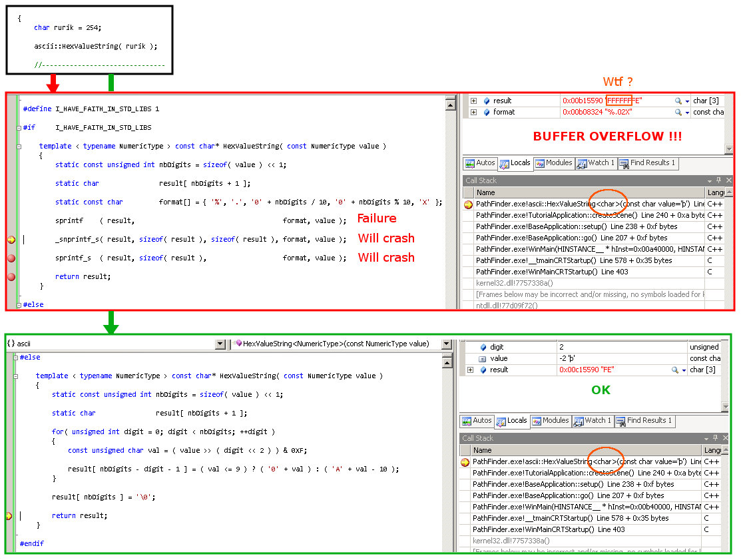This screenshot has height=560, width=741.
Task: Select WinMain(HINSTANCE__ frame in lower Call Stack
Action: point(586,507)
